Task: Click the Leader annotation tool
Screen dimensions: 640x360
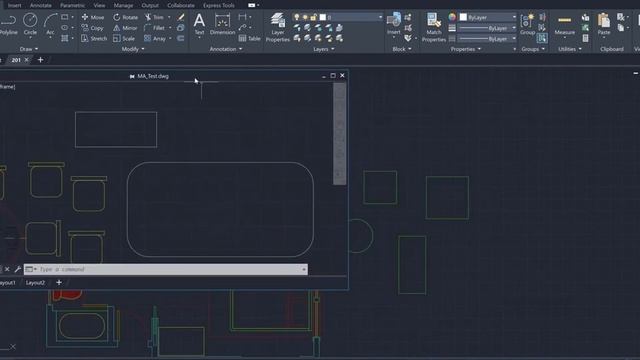Action: click(x=243, y=28)
